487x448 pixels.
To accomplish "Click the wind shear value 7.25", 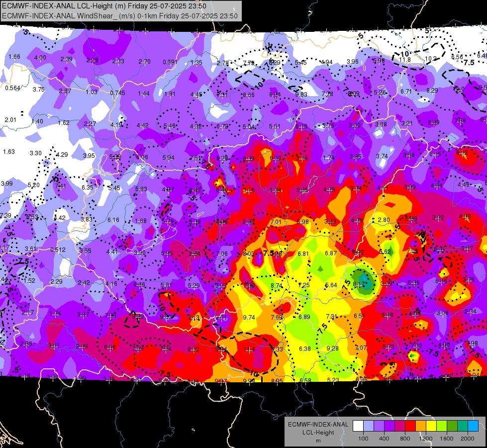I will point(304,285).
